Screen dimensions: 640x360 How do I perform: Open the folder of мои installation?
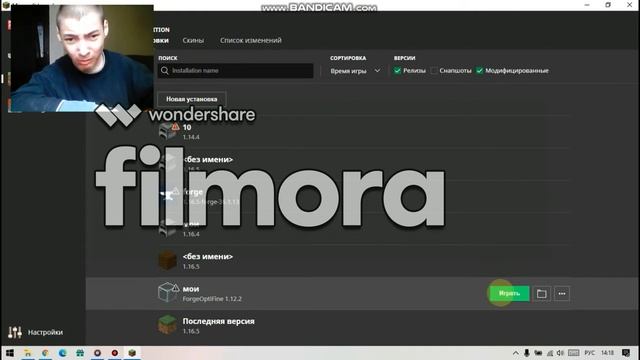point(542,293)
